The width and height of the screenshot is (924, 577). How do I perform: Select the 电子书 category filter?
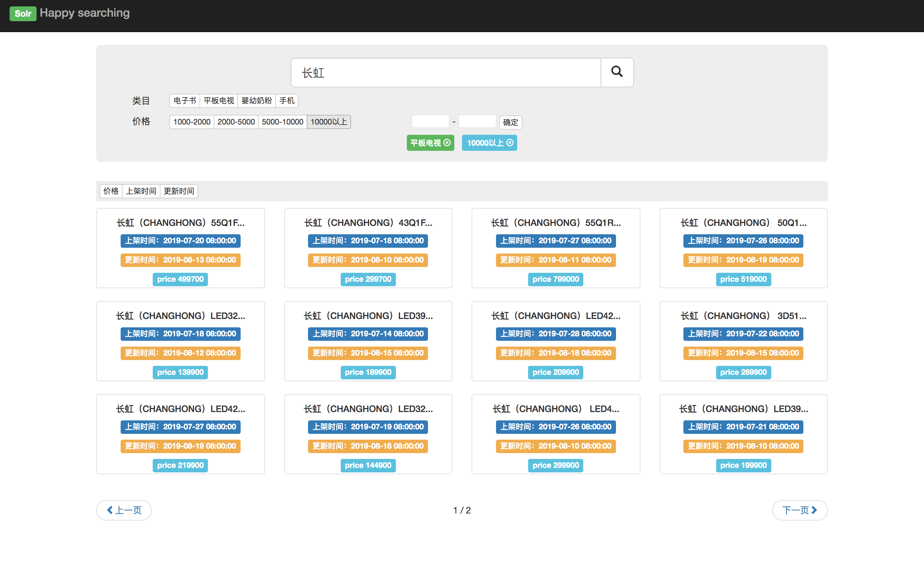click(185, 101)
